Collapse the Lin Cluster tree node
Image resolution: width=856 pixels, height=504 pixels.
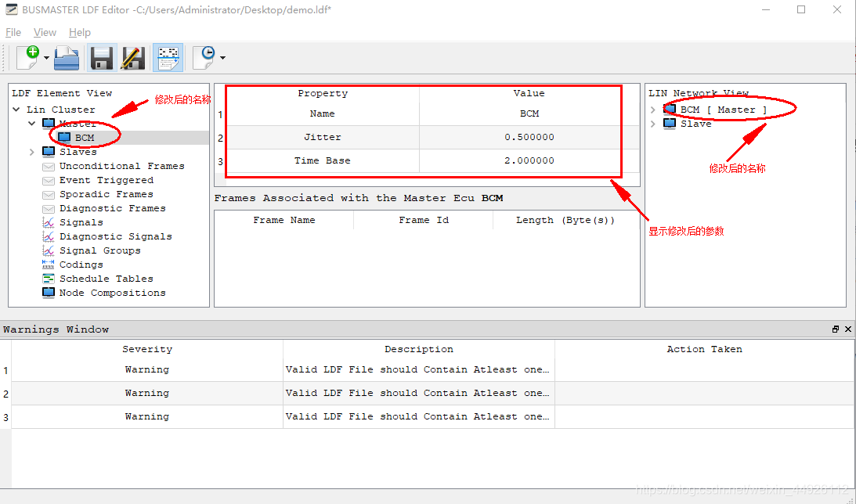[x=16, y=110]
